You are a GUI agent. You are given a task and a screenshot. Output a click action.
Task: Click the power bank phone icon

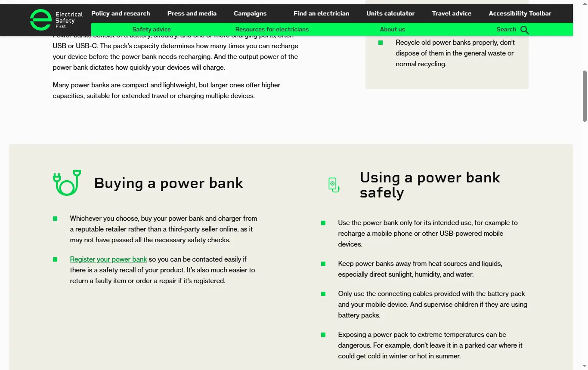click(x=334, y=185)
